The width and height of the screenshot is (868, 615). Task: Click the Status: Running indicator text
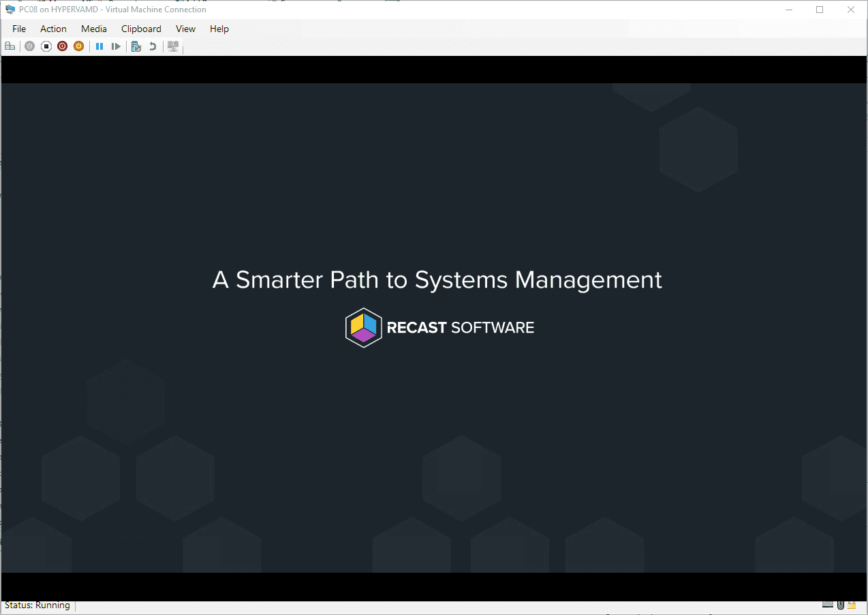pyautogui.click(x=37, y=604)
